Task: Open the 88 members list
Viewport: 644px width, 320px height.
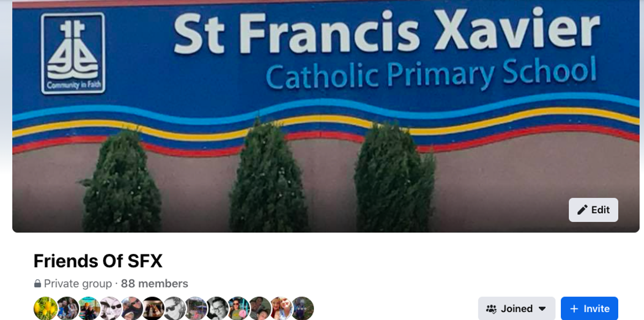Action: tap(155, 283)
